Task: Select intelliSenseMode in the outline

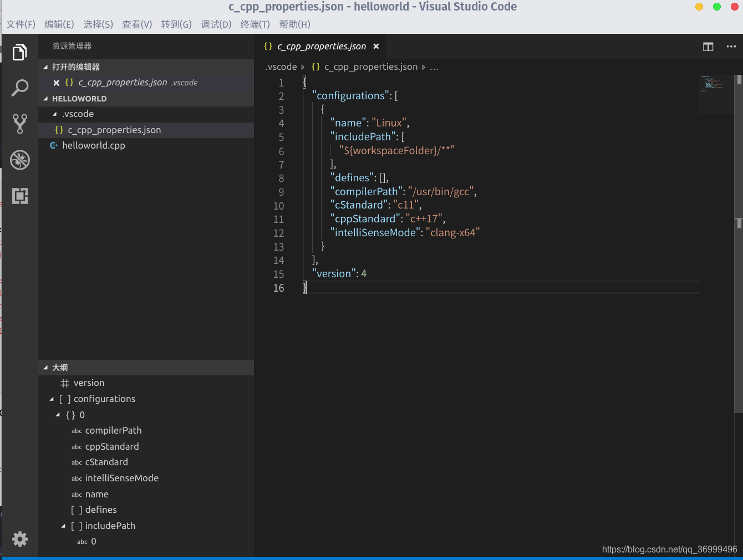Action: [x=146, y=478]
